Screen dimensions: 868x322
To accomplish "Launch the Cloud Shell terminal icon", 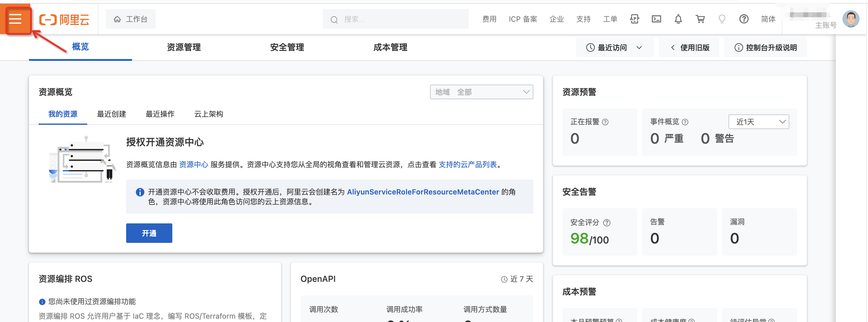I will 656,19.
